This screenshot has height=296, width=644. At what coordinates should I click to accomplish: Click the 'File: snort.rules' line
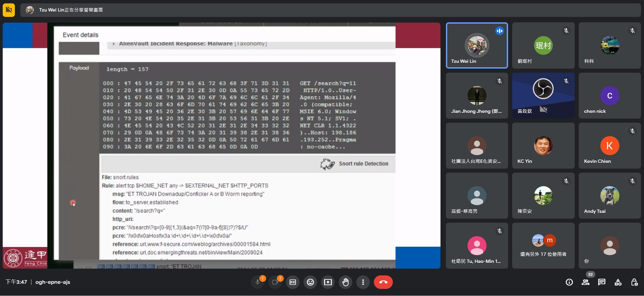click(120, 177)
